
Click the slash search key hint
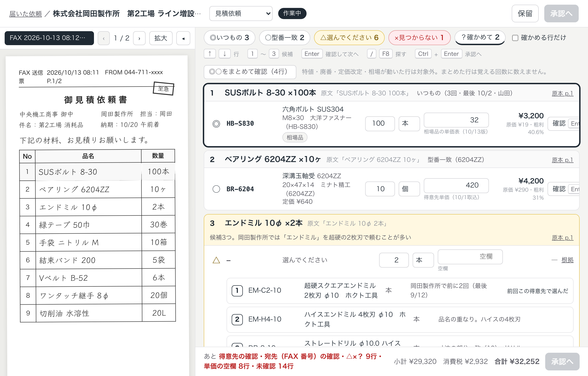[x=371, y=54]
